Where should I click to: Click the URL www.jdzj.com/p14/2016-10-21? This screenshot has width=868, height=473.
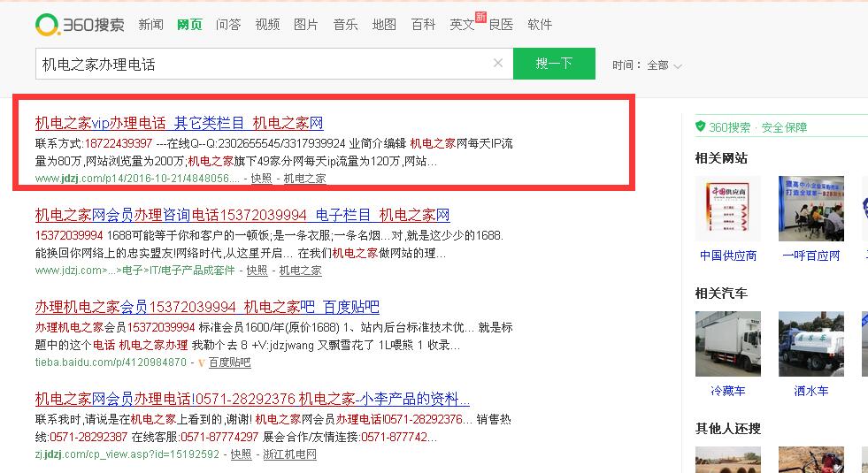coord(137,179)
